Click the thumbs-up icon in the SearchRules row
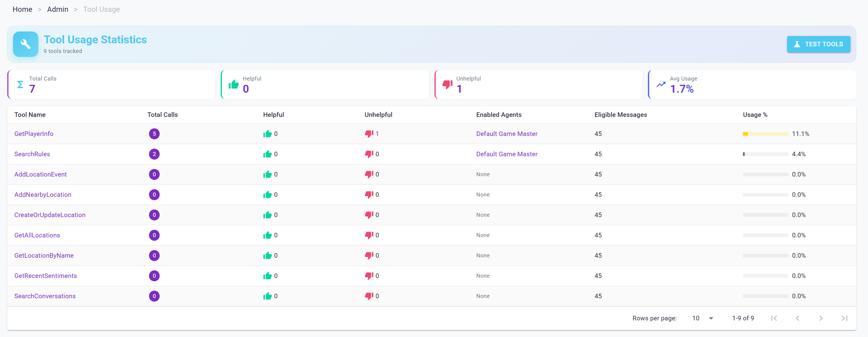Screen dimensions: 868x337 pos(268,154)
